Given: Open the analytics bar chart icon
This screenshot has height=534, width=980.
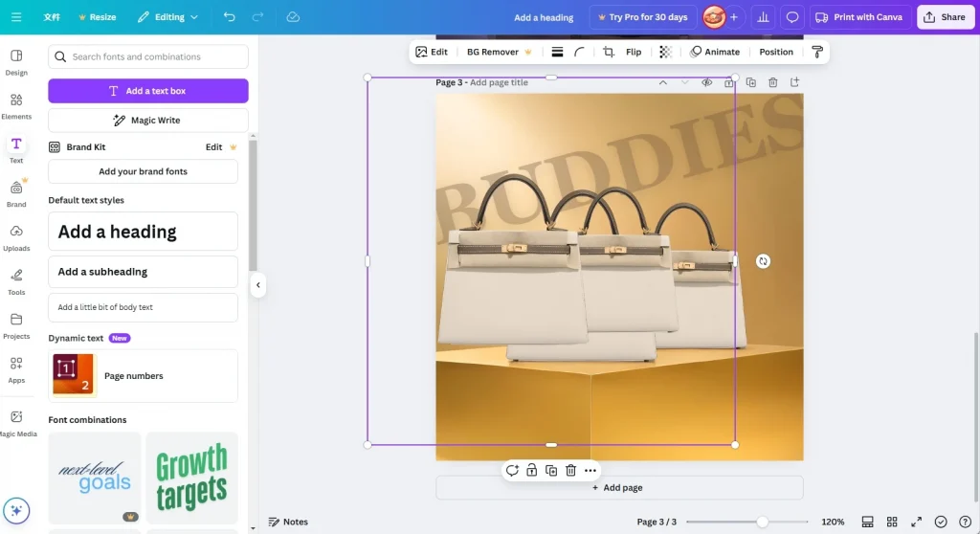Looking at the screenshot, I should (x=763, y=17).
